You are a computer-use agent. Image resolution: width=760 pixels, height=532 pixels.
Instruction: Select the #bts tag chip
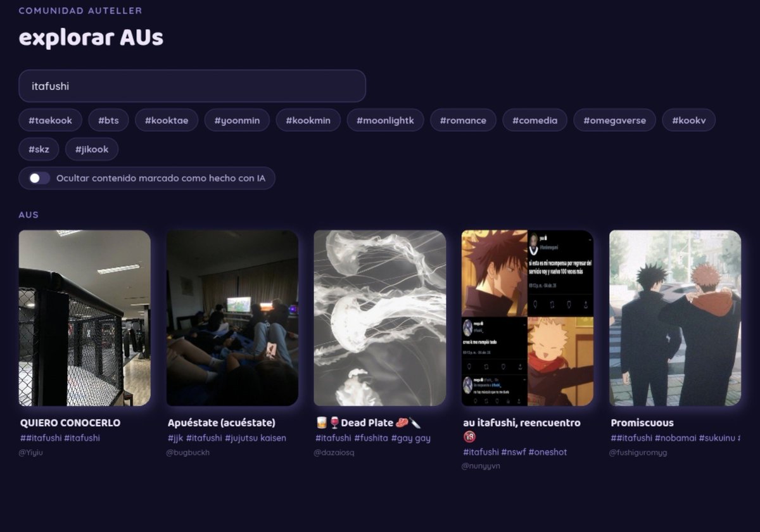coord(108,120)
